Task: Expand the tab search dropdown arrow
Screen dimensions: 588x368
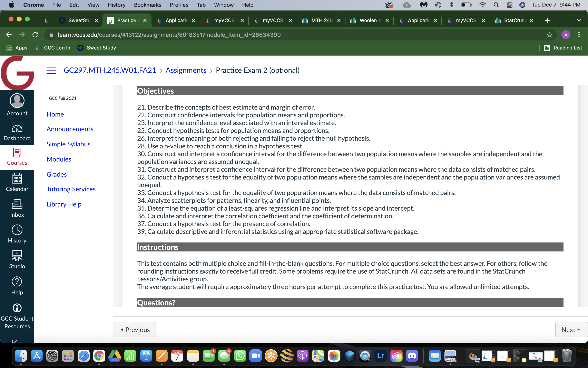Action: [x=579, y=20]
